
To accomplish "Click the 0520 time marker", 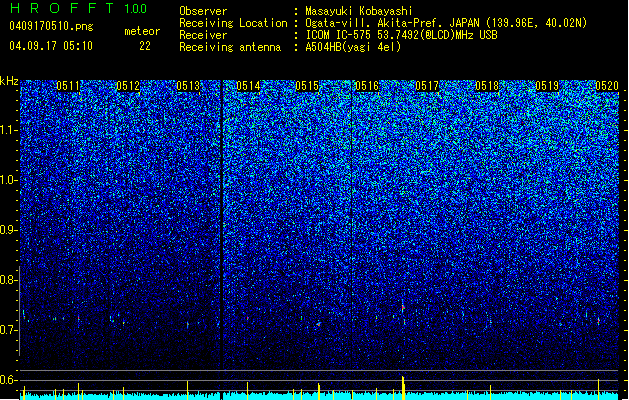I will [607, 86].
